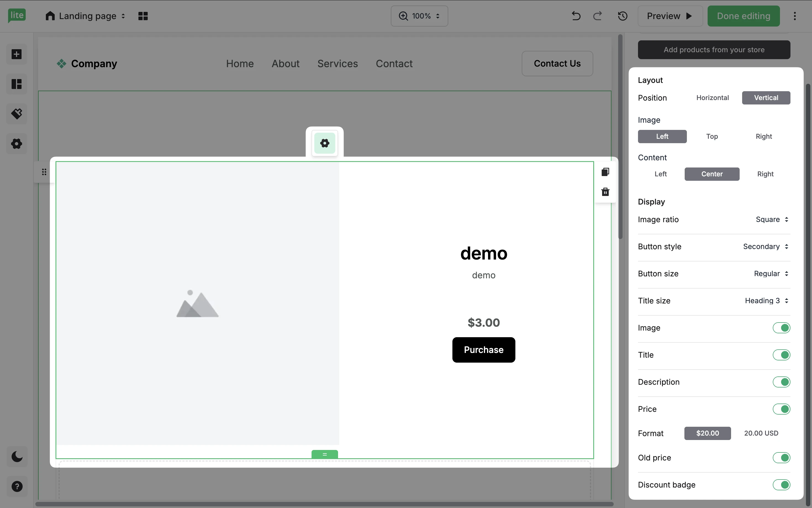This screenshot has height=508, width=812.
Task: Open the three-dot more options menu
Action: (x=795, y=16)
